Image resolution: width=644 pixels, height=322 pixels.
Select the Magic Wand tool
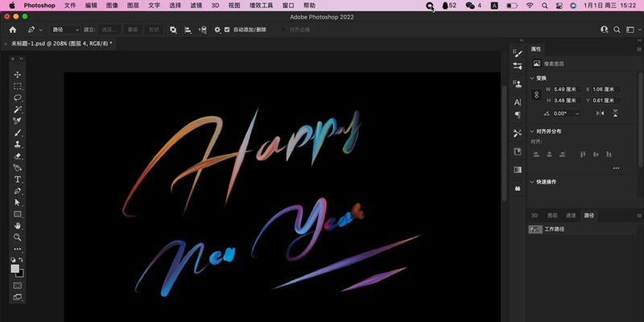pos(18,109)
